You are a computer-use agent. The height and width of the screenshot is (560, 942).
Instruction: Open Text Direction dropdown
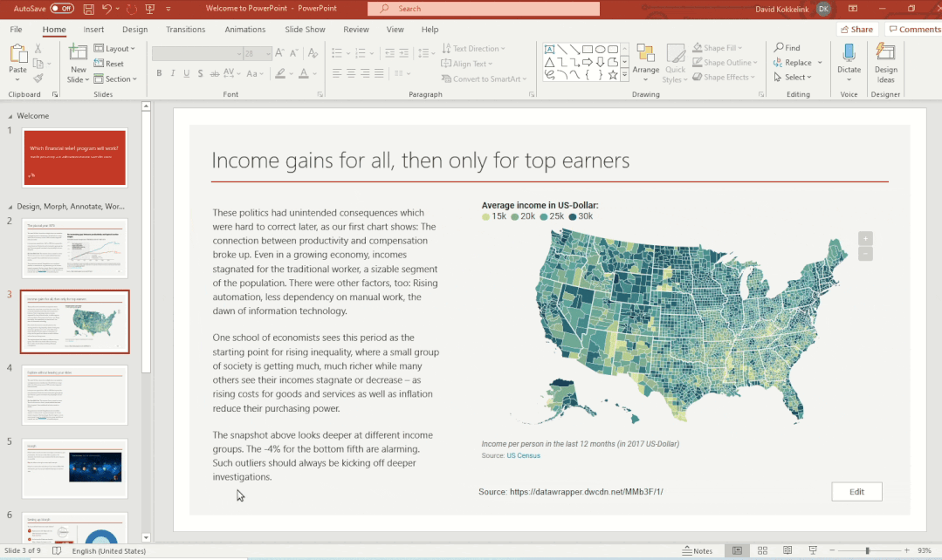tap(473, 49)
